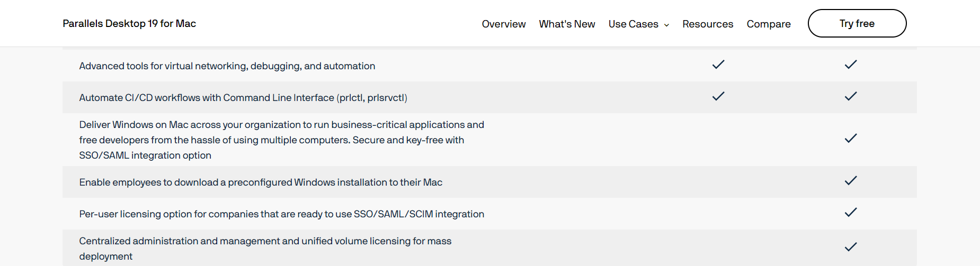Click the Parallels Desktop 19 for Mac title
Viewport: 980px width, 266px height.
[129, 23]
